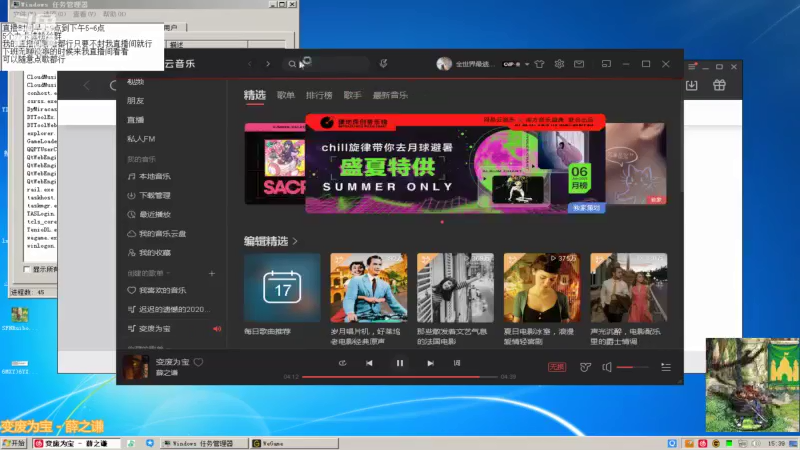Open messages envelope icon
The image size is (800, 450).
(x=579, y=64)
